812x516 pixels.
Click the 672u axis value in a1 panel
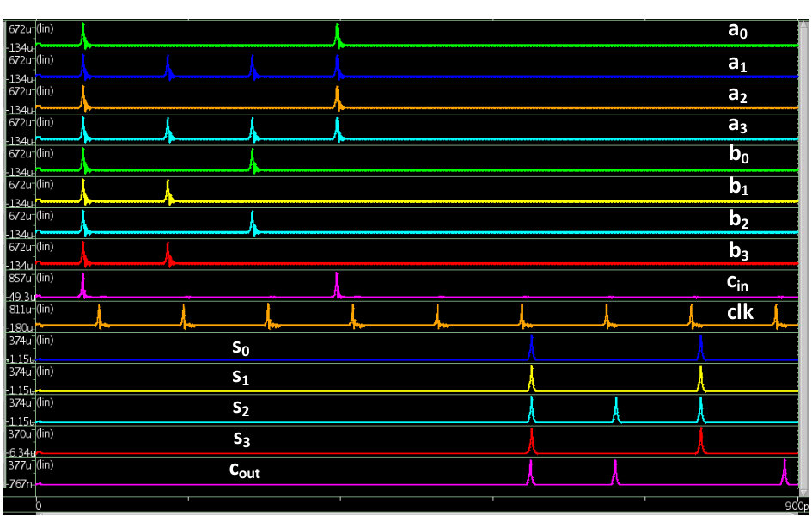pyautogui.click(x=21, y=60)
